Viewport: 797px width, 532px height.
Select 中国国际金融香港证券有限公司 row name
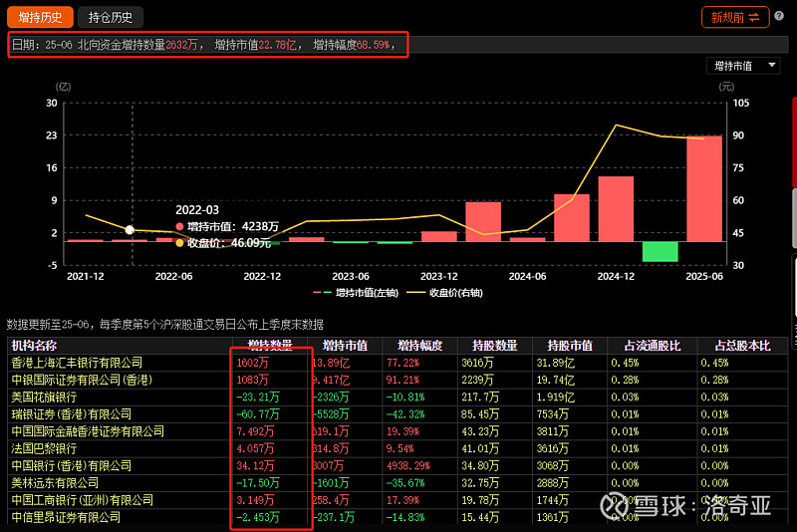point(88,431)
